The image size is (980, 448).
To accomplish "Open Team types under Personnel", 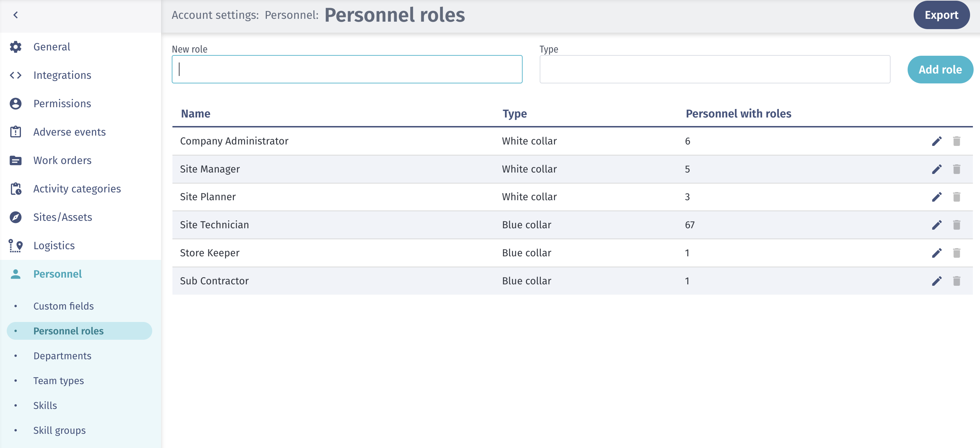I will point(59,381).
